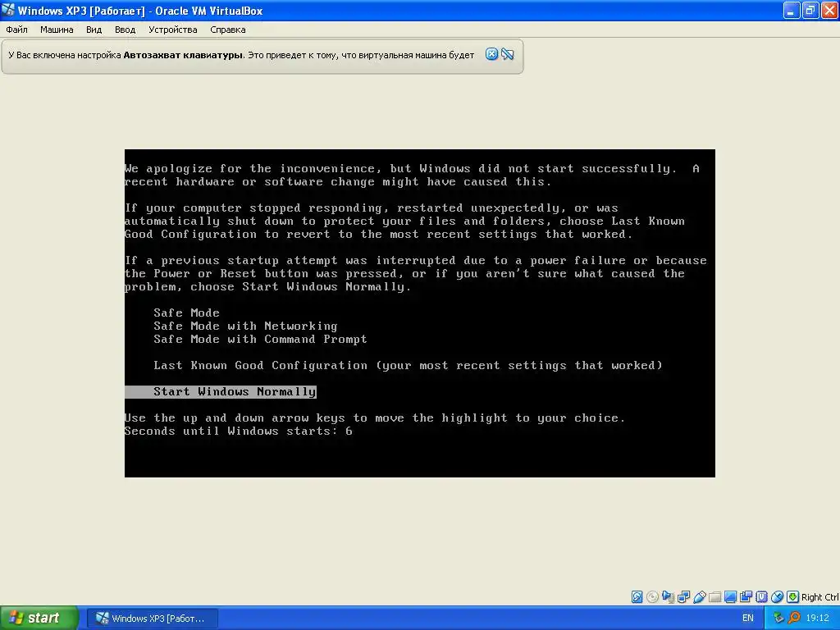Open the Ввод menu

125,30
